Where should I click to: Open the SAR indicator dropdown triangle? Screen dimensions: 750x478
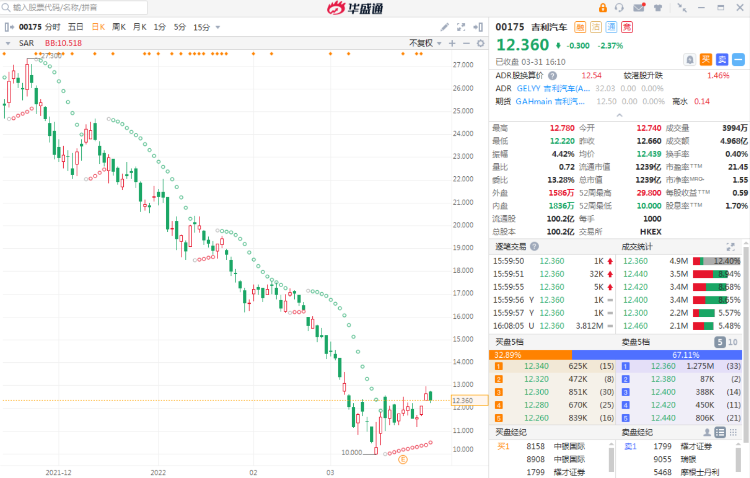[8, 43]
